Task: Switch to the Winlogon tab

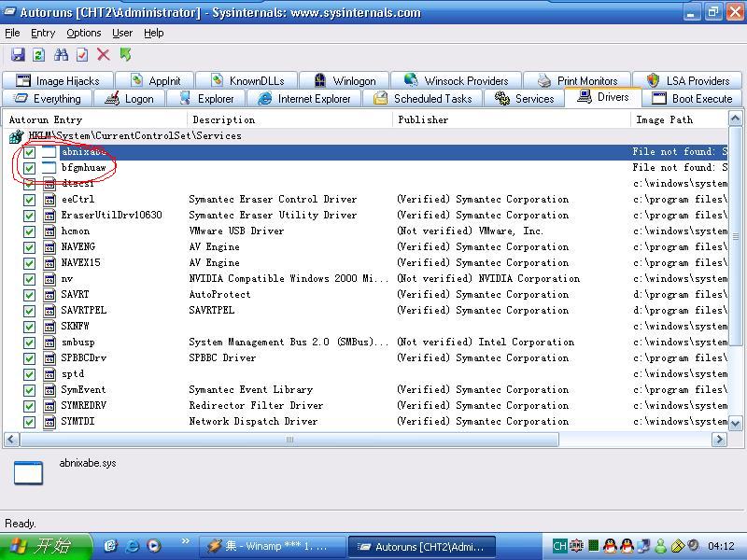Action: [x=345, y=80]
